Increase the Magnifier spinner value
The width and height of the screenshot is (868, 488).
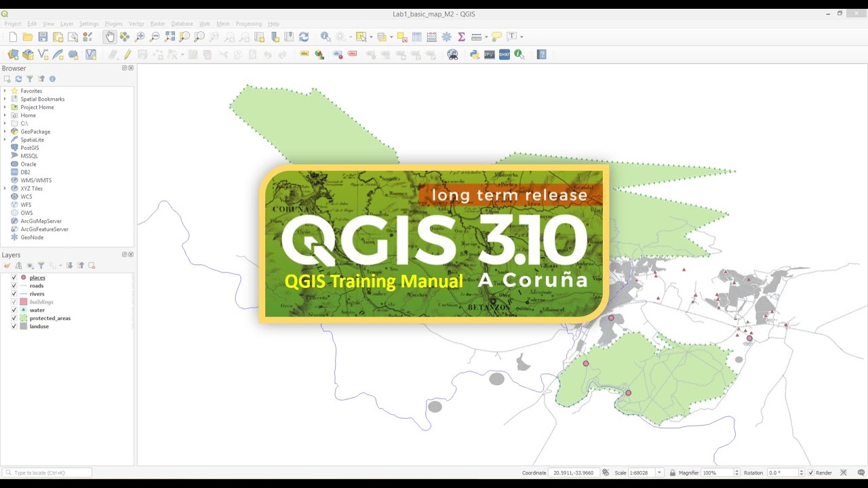(737, 470)
